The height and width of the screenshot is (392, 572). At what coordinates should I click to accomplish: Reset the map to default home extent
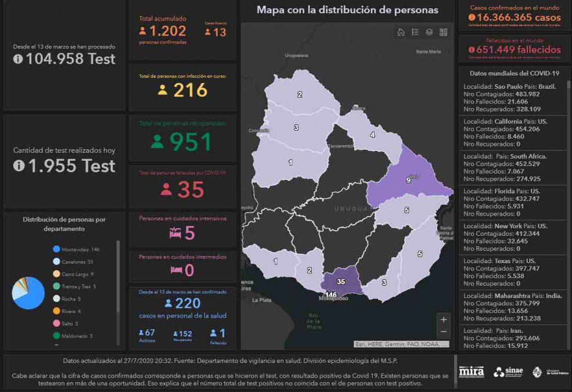tap(401, 33)
